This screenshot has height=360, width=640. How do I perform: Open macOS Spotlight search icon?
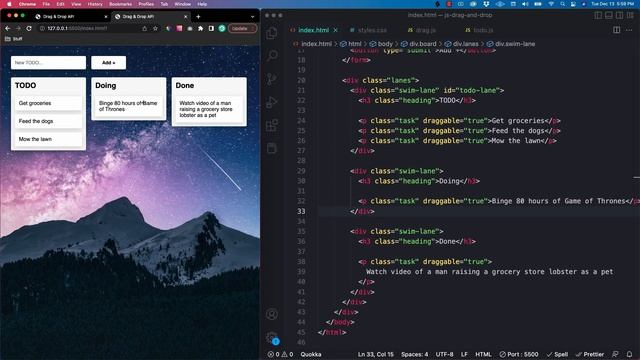coord(562,4)
